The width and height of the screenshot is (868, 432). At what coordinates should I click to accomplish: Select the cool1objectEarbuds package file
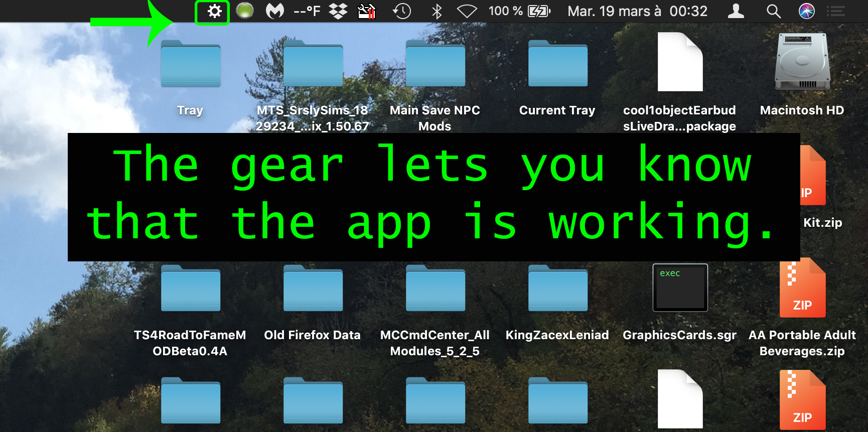click(x=680, y=62)
